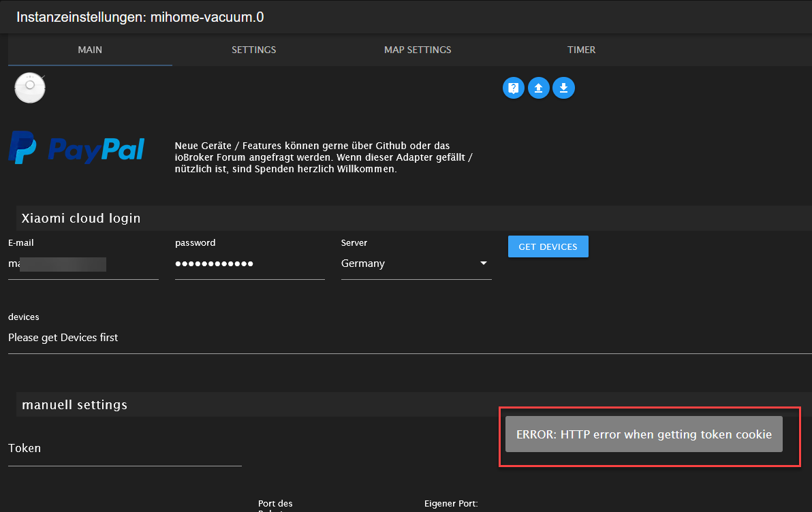The image size is (812, 512).
Task: Click the download configuration arrow button
Action: pos(563,88)
